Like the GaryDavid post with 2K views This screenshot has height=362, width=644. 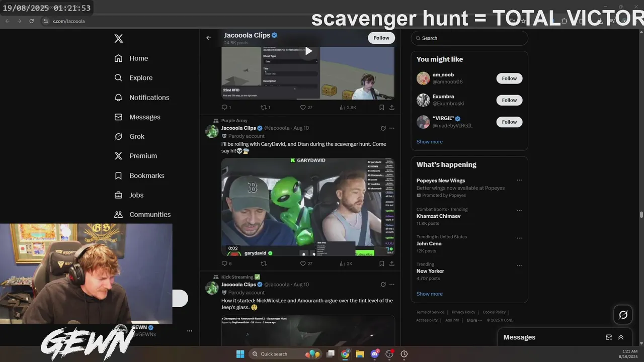pos(306,263)
